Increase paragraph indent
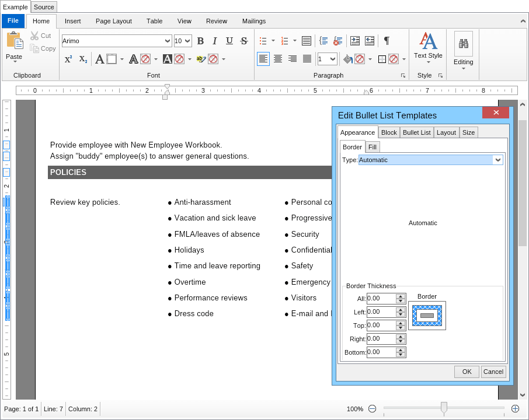Screen dimensions: 529x420 [x=355, y=41]
